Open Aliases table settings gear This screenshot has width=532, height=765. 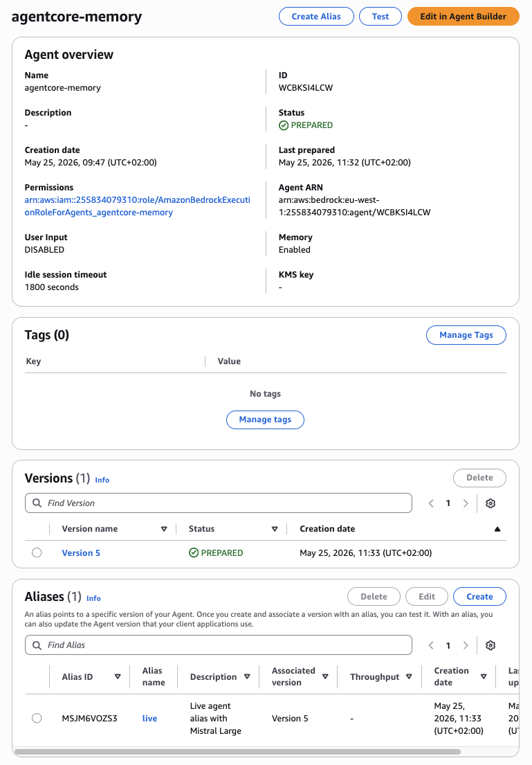(x=490, y=645)
